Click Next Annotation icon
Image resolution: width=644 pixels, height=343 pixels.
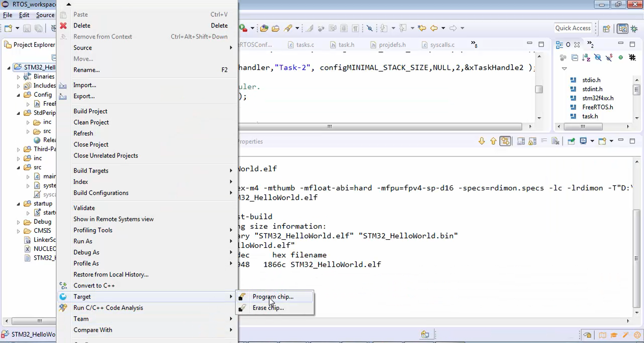(x=384, y=28)
